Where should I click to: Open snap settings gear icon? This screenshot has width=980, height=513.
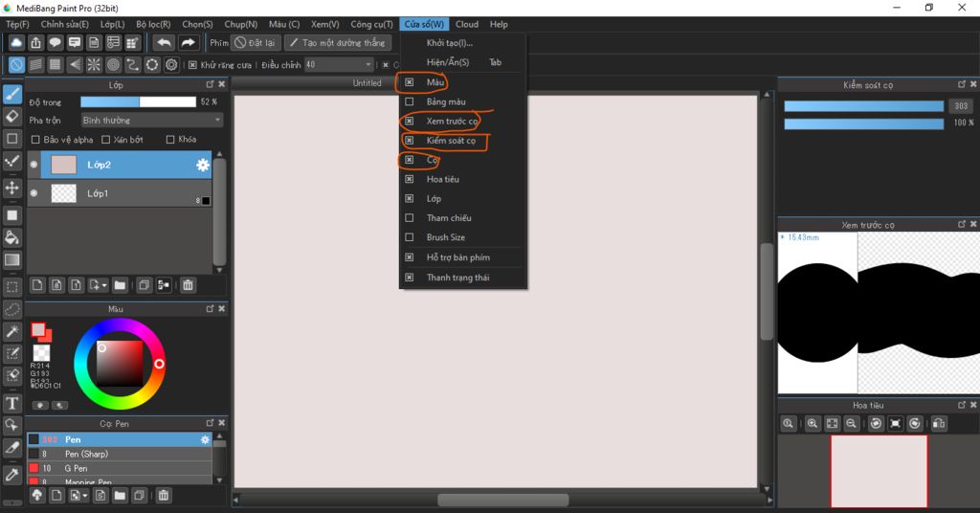[x=171, y=64]
